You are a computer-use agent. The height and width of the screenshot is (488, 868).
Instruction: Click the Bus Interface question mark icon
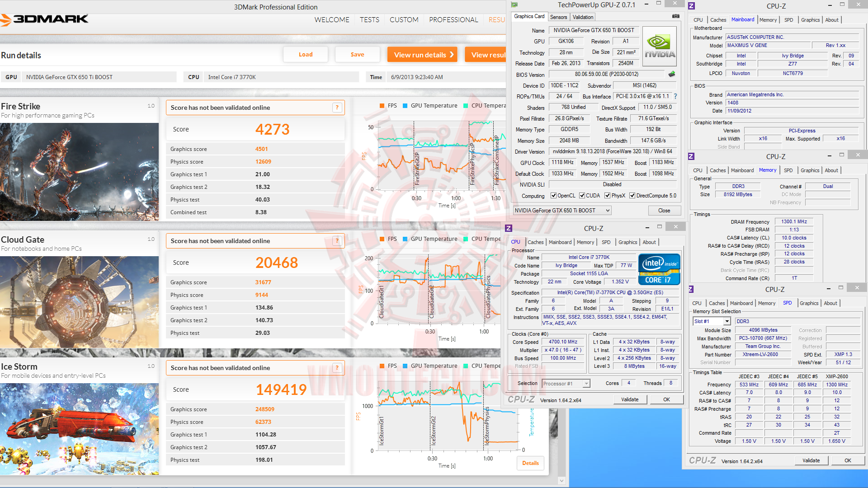[x=675, y=96]
